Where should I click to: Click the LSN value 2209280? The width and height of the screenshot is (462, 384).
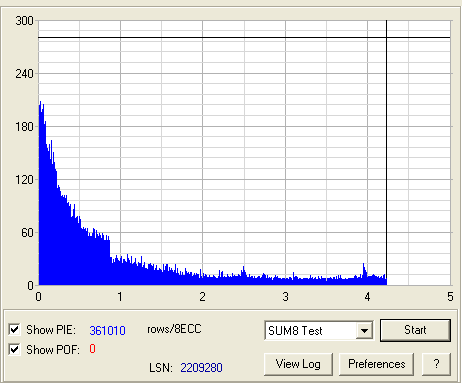click(201, 368)
